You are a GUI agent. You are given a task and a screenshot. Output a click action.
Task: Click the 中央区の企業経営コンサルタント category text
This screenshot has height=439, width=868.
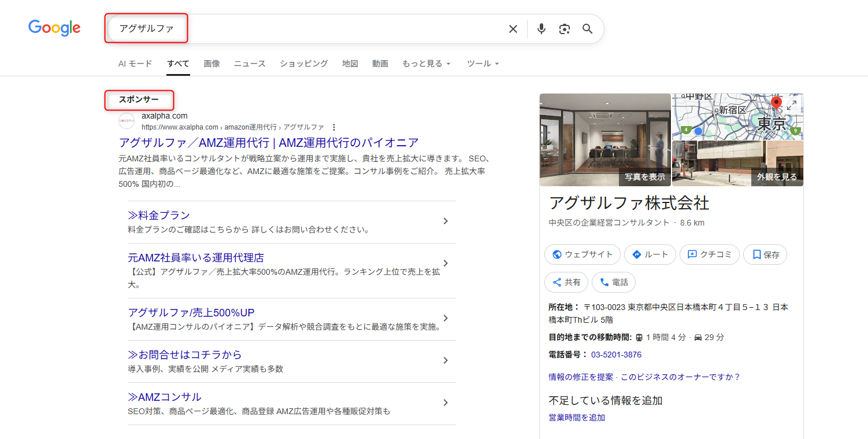click(x=609, y=223)
